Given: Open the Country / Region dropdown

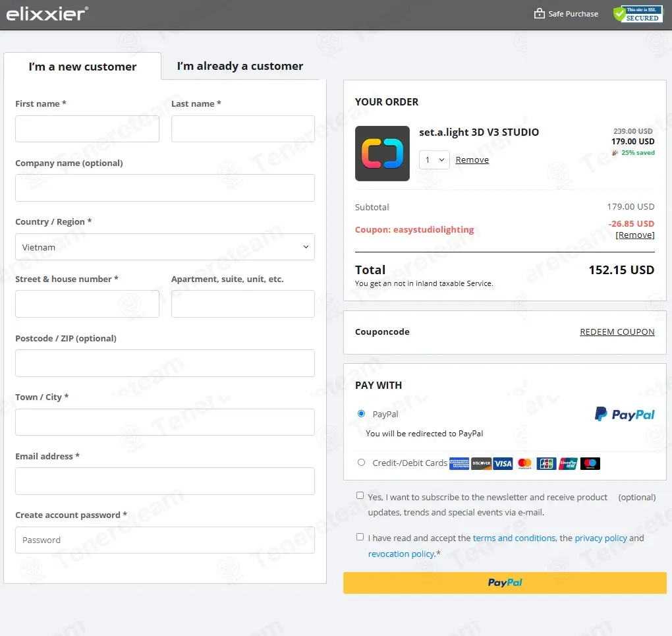Looking at the screenshot, I should (x=165, y=247).
